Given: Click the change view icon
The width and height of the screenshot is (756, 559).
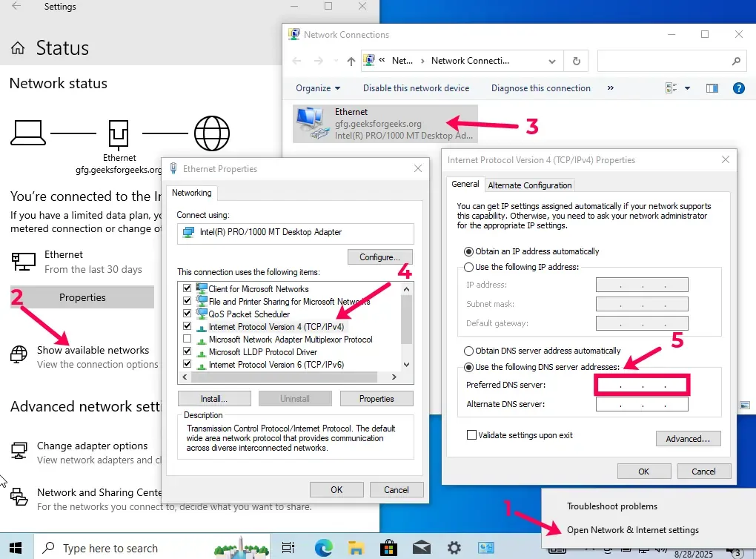Looking at the screenshot, I should pyautogui.click(x=671, y=88).
